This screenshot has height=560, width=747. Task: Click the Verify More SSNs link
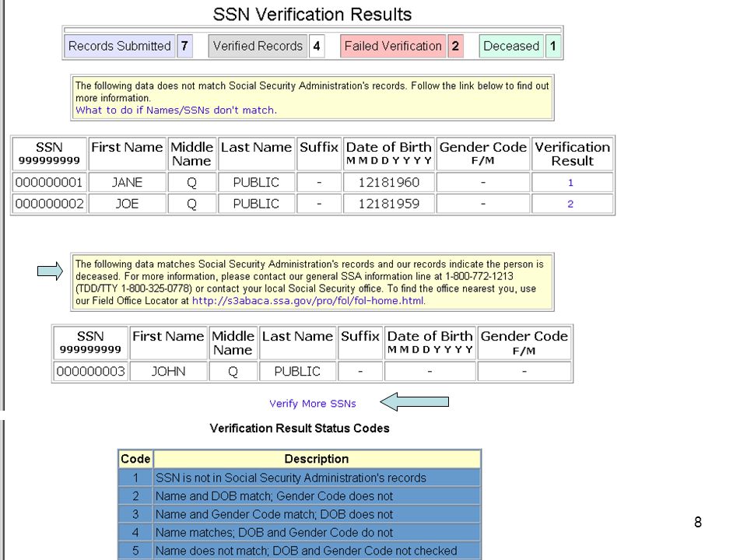click(x=313, y=404)
